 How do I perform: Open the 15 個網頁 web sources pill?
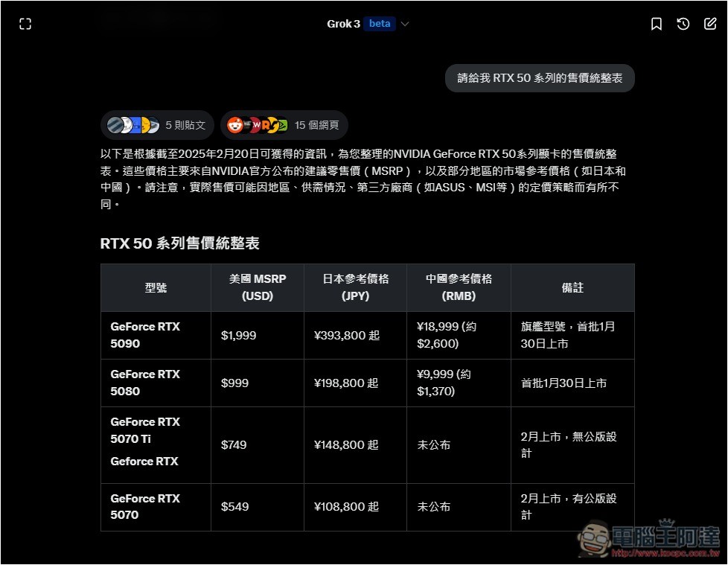pos(284,125)
